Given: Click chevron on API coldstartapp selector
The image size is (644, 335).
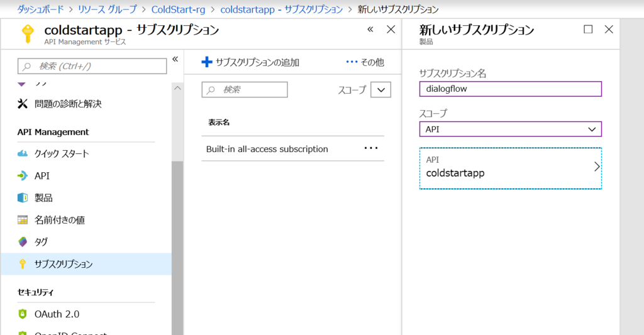Looking at the screenshot, I should click(x=597, y=167).
